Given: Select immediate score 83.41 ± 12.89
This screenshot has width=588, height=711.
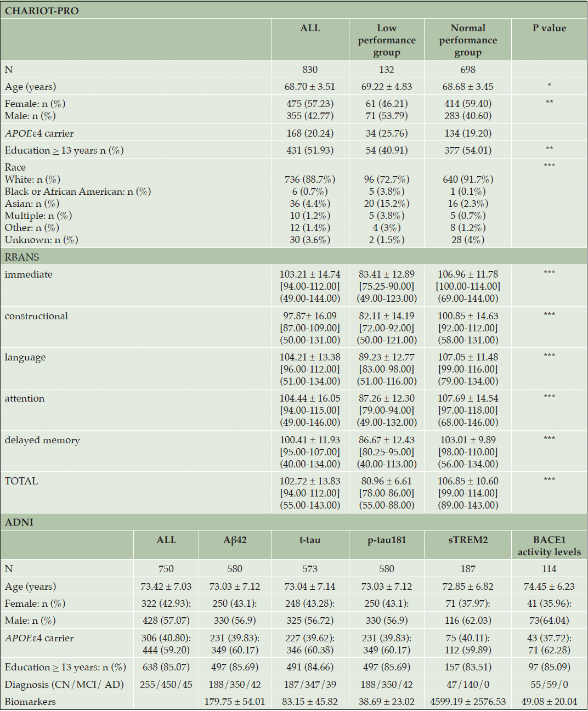Looking at the screenshot, I should (387, 274).
